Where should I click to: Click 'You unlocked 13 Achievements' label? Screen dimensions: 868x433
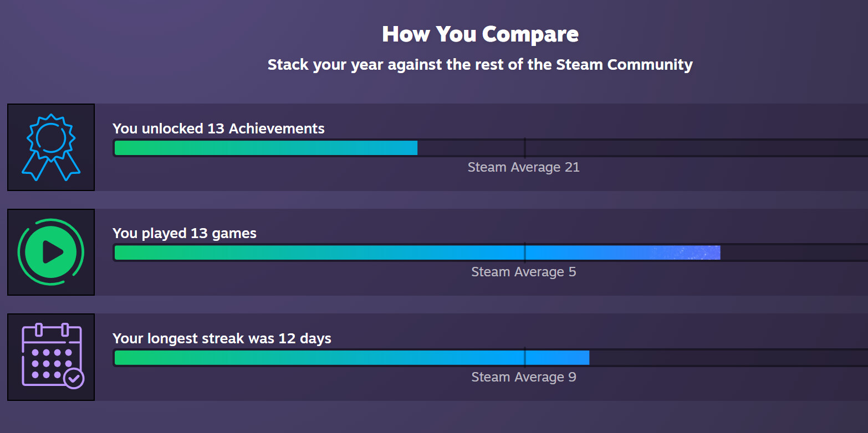coord(218,128)
